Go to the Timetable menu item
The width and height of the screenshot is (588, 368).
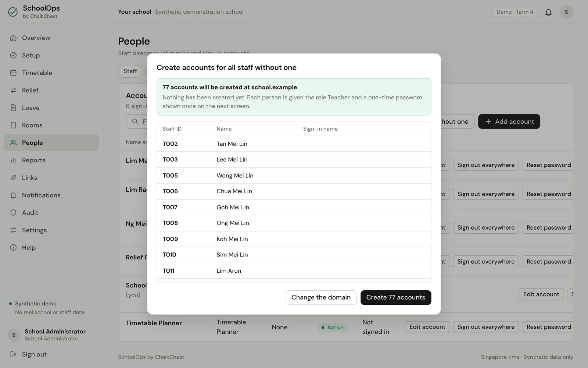tap(51, 73)
